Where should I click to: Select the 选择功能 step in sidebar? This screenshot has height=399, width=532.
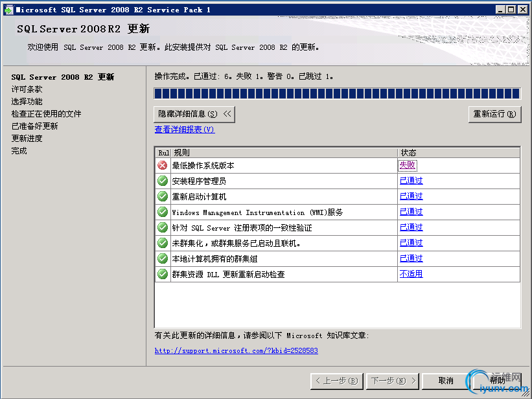pos(27,102)
